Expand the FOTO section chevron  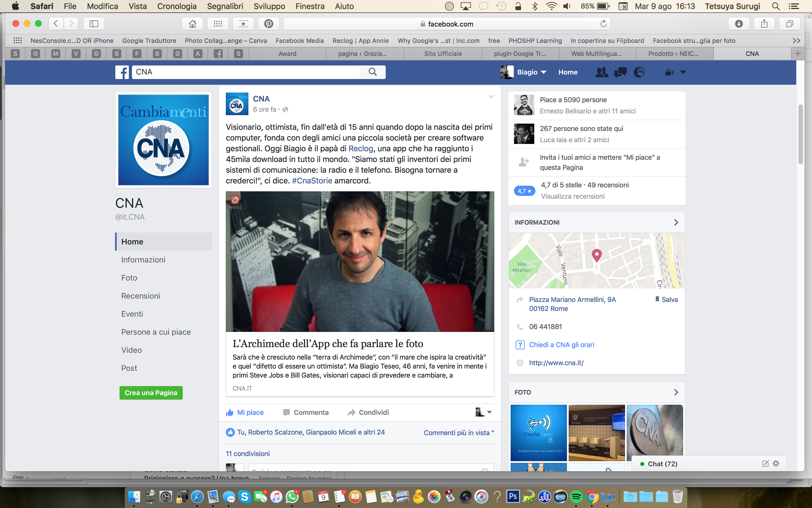click(676, 392)
